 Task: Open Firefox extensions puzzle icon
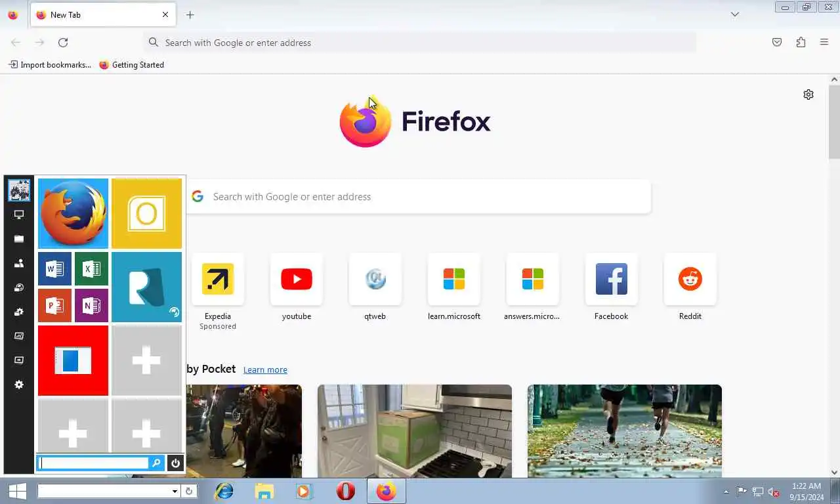pos(801,43)
